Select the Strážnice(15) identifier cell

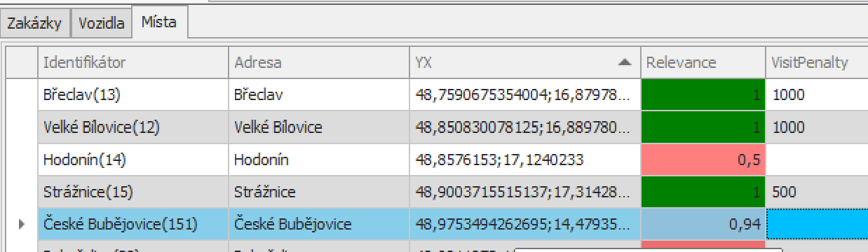click(133, 192)
